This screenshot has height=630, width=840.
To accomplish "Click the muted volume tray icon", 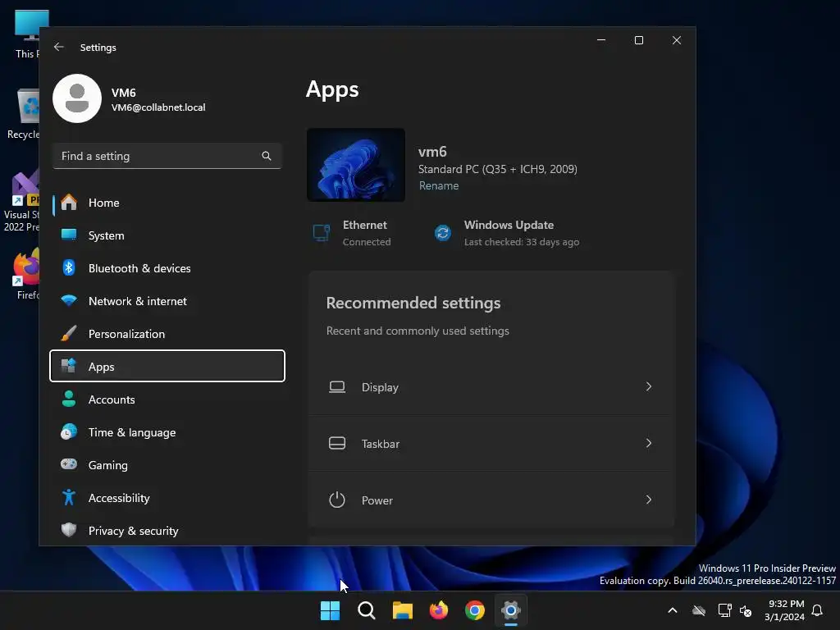I will [746, 610].
